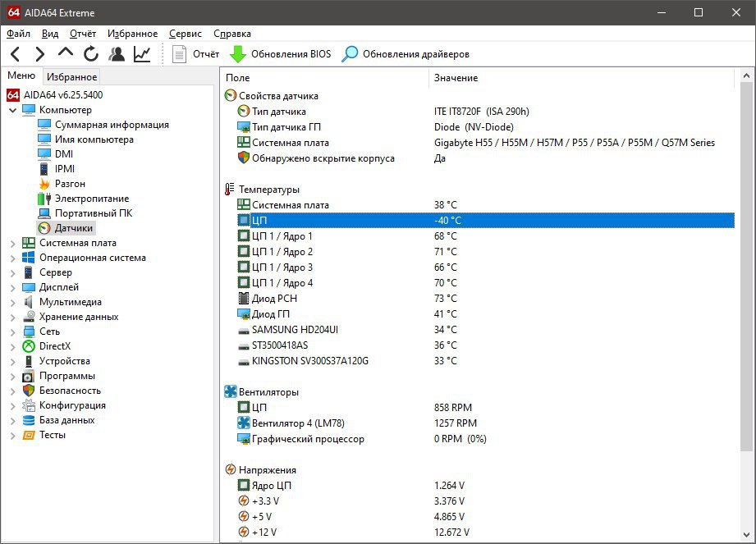Click the Датчики gauge icon in tree
The height and width of the screenshot is (544, 756).
(x=44, y=228)
